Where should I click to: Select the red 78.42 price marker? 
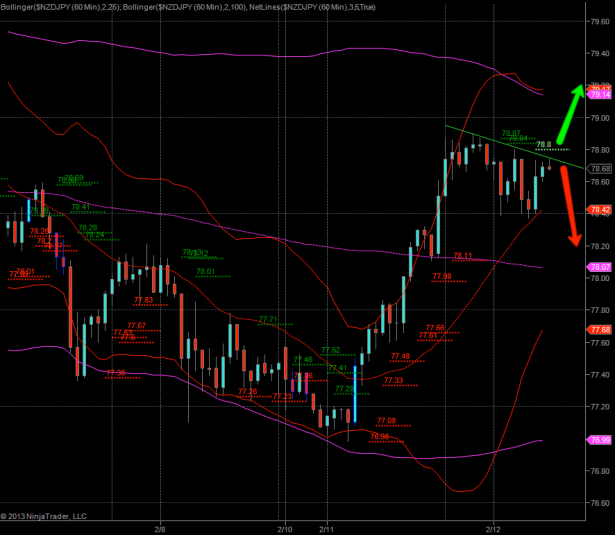click(x=601, y=210)
